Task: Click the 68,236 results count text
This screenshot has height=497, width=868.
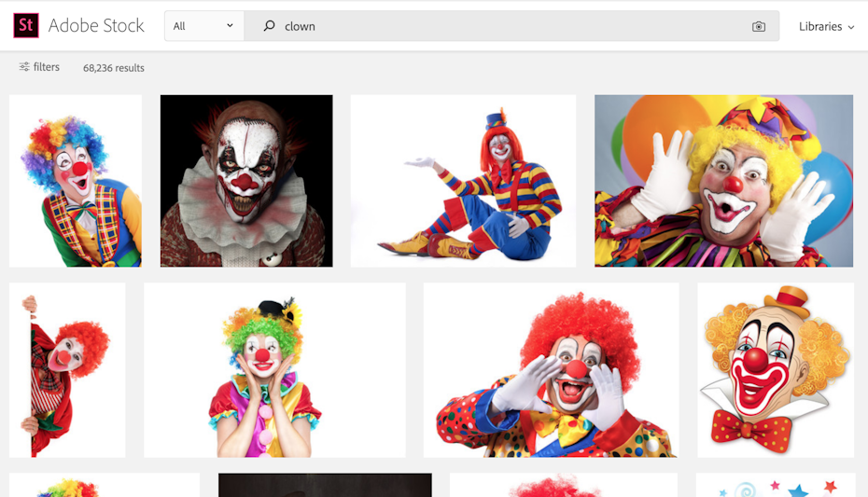Action: point(114,68)
